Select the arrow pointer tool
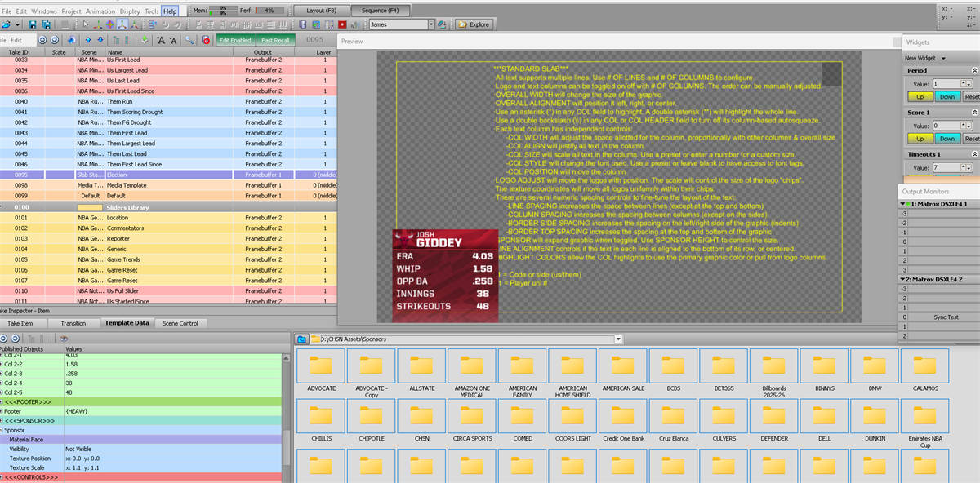The height and width of the screenshot is (483, 980). coord(86,24)
